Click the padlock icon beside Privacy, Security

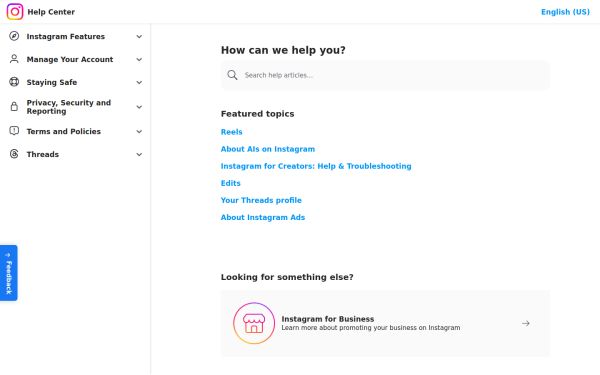click(x=14, y=106)
